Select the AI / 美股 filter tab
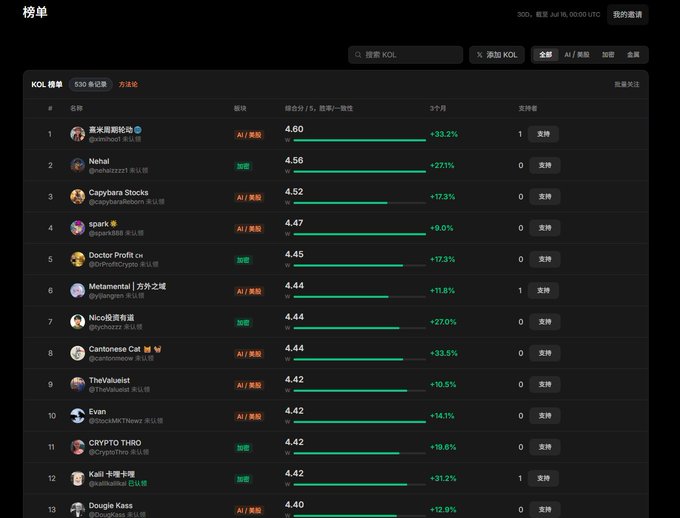This screenshot has width=680, height=518. click(577, 55)
